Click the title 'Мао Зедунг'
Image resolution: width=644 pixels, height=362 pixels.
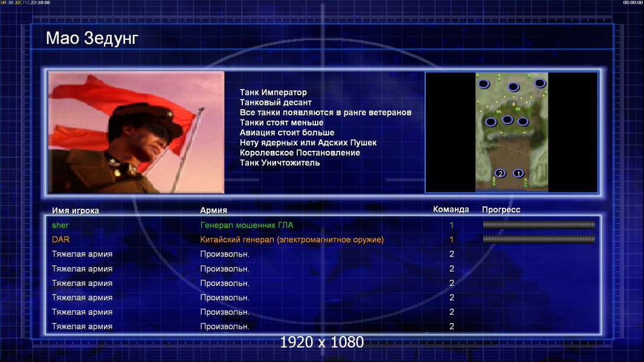pos(92,38)
